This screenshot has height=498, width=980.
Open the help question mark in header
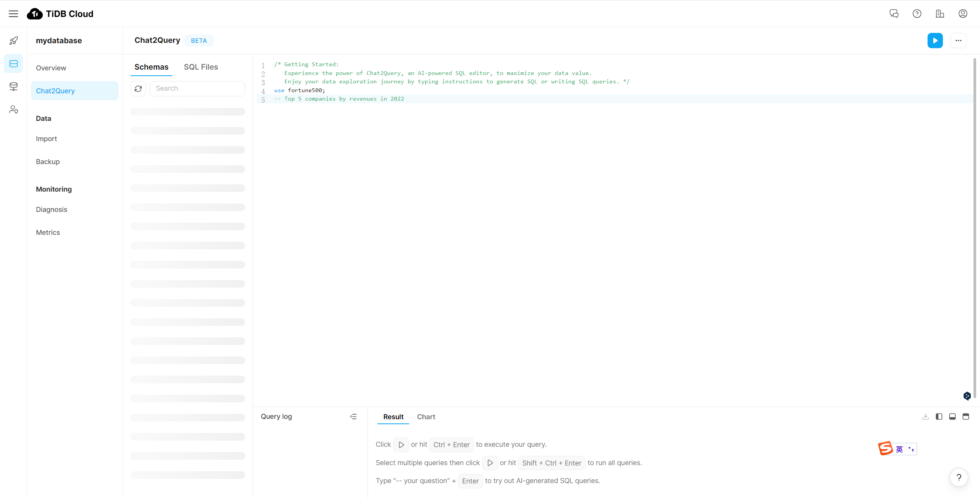point(917,14)
